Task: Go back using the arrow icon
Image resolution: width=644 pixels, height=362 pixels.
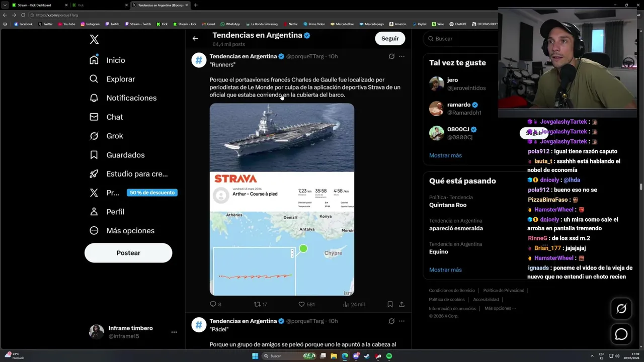Action: pos(195,38)
